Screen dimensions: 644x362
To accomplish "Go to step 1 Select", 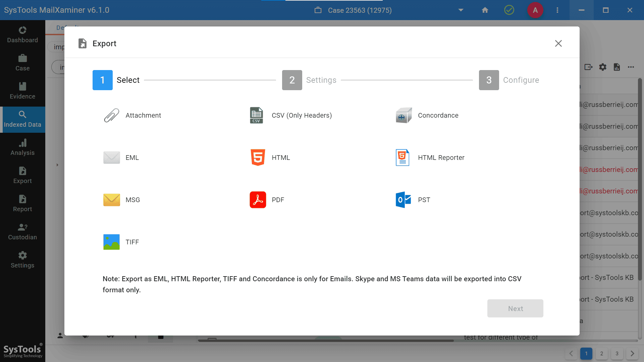I will pyautogui.click(x=116, y=80).
